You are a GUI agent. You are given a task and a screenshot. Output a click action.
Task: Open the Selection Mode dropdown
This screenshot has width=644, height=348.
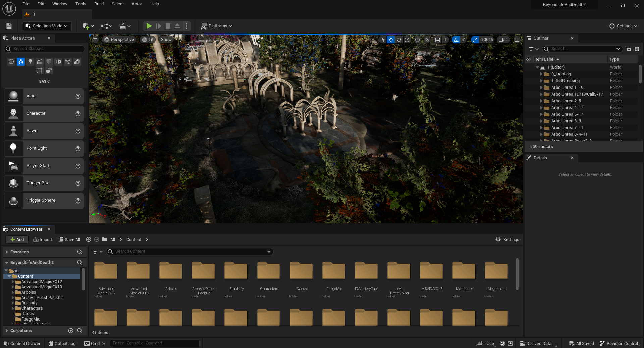[x=47, y=26]
